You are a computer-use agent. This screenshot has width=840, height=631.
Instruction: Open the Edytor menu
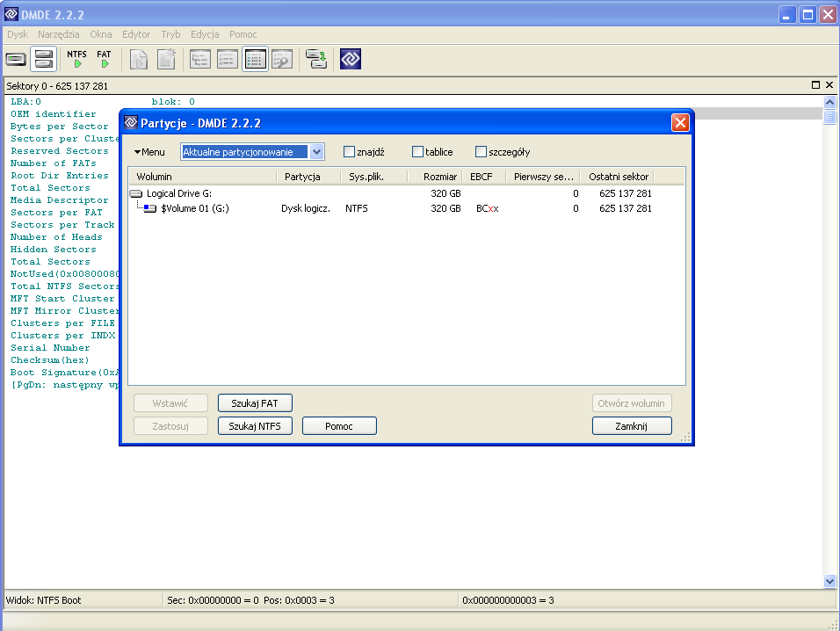pyautogui.click(x=136, y=34)
